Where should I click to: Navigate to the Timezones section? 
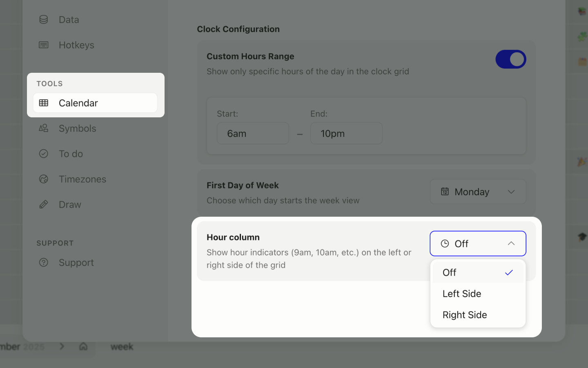point(82,179)
